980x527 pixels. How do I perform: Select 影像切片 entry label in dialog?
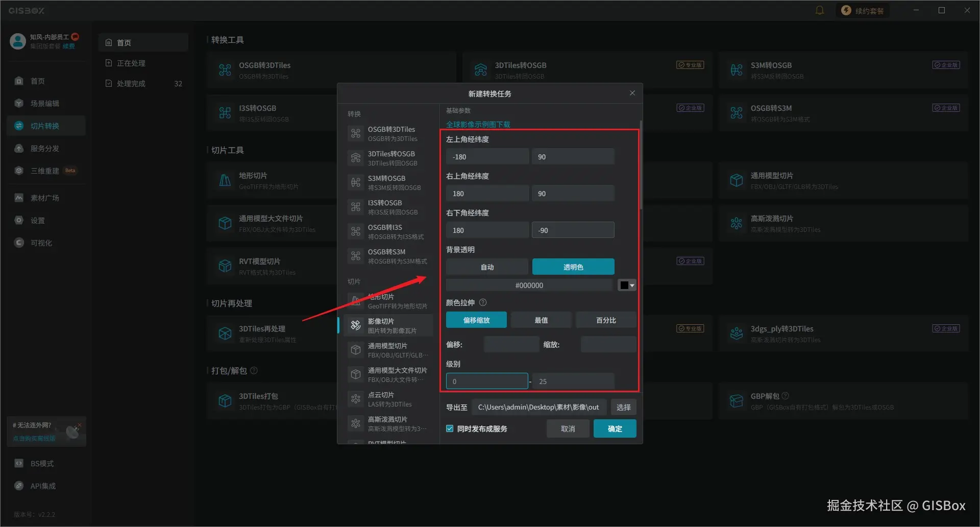[x=381, y=321]
